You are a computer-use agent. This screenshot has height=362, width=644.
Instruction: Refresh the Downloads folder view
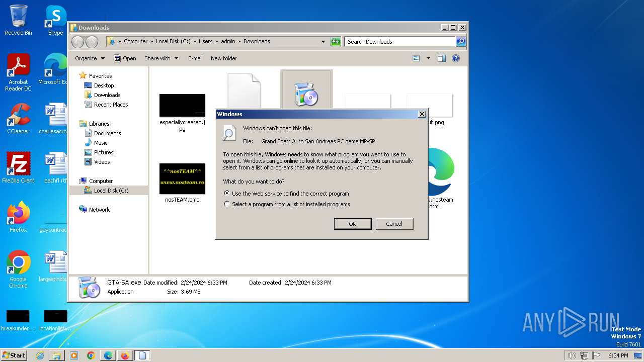(336, 42)
